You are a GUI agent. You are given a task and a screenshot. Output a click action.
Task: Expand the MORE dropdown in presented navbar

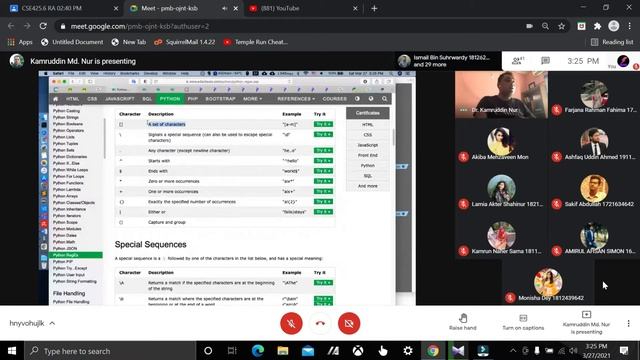click(x=252, y=99)
